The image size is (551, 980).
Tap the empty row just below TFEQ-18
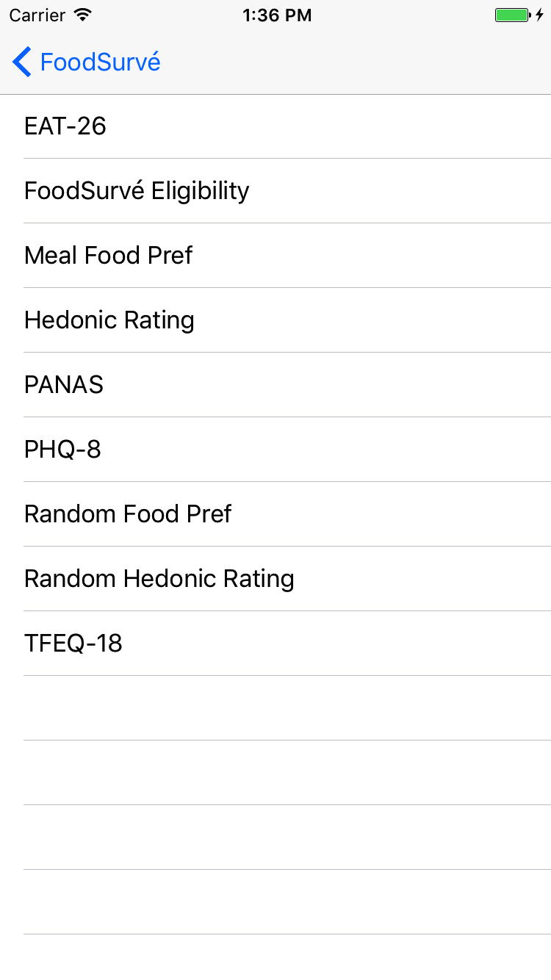pyautogui.click(x=275, y=708)
